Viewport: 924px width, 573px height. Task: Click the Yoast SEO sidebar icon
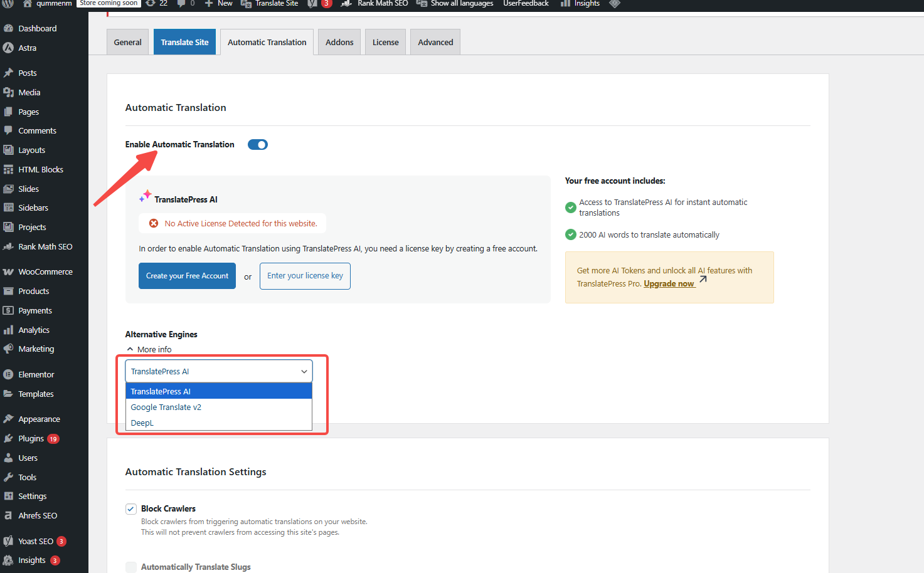[8, 542]
